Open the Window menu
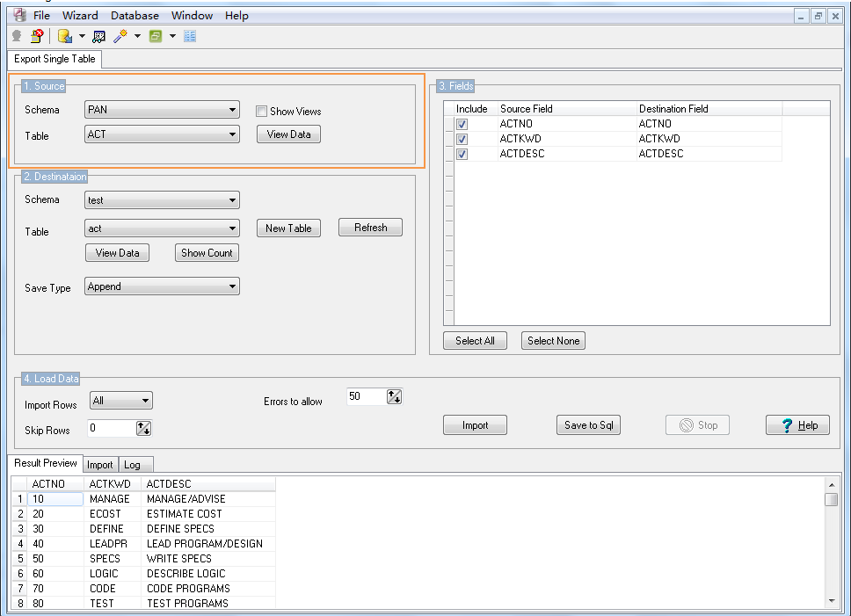 coord(193,15)
